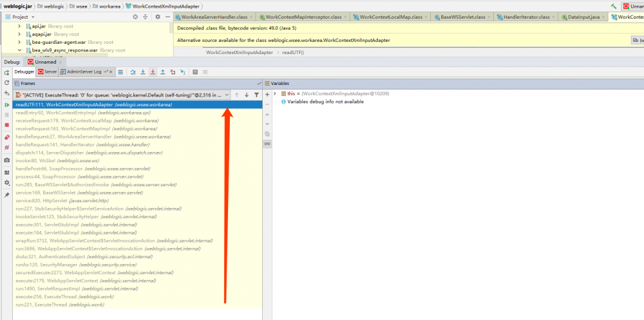Screen dimensions: 644x320
Task: Resume program in the debug sidebar
Action: (6, 105)
